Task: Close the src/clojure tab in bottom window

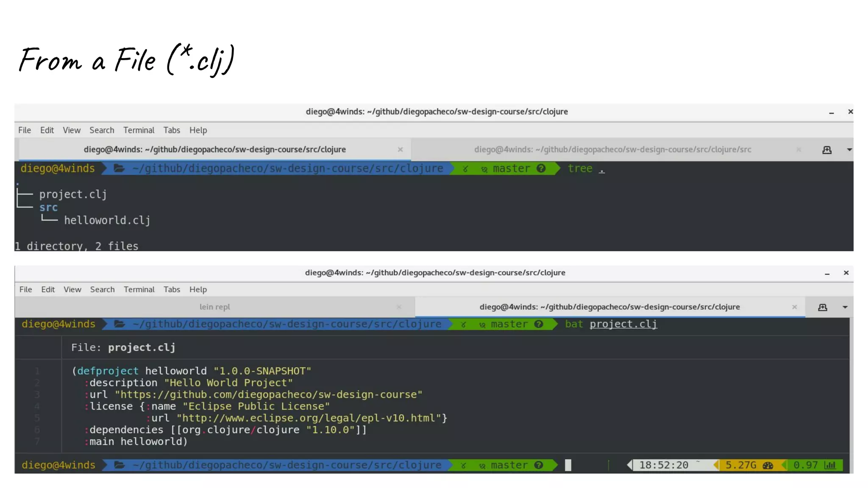Action: (x=794, y=307)
